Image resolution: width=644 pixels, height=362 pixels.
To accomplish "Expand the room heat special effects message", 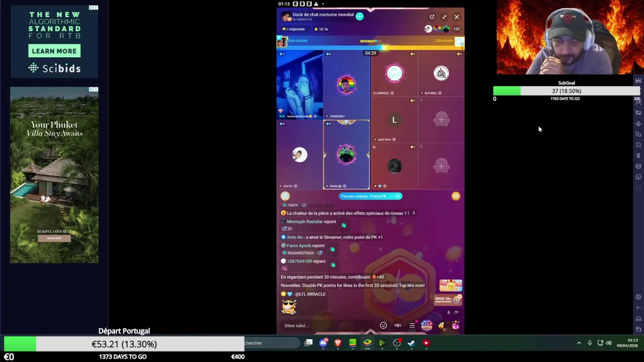I will (348, 213).
